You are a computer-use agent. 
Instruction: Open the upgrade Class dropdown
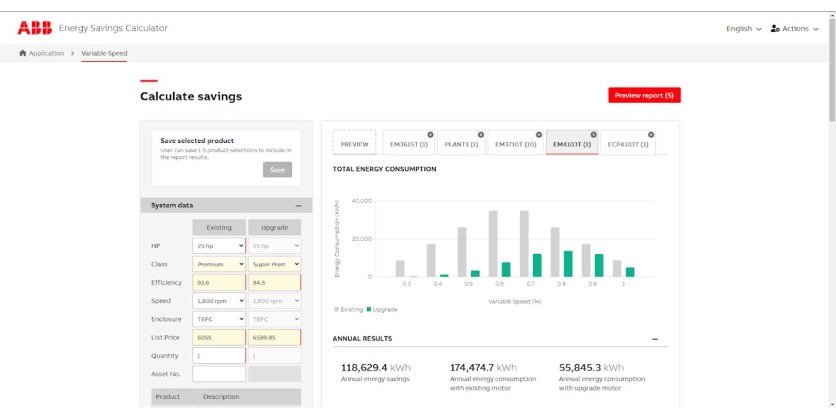click(273, 264)
